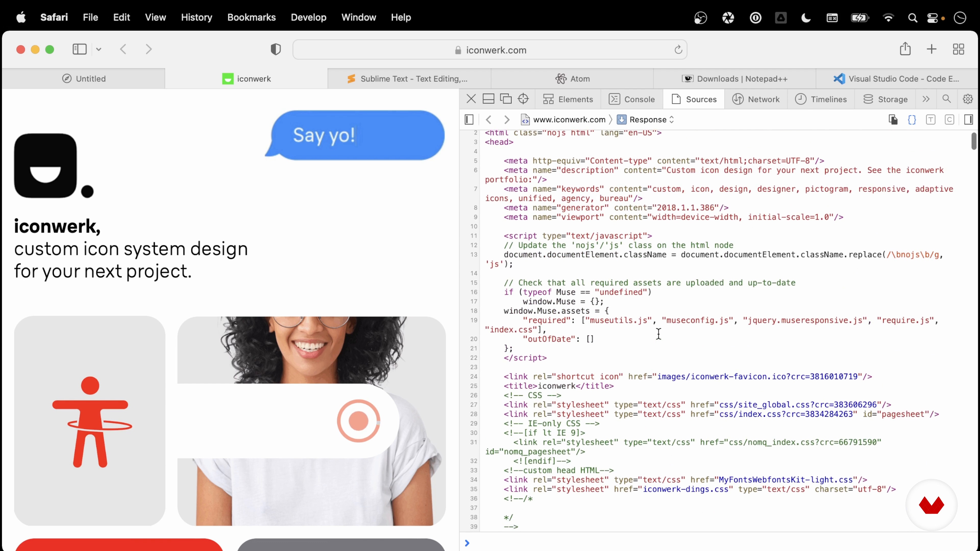This screenshot has height=551, width=980.
Task: Go forward in Sources history
Action: [x=506, y=119]
